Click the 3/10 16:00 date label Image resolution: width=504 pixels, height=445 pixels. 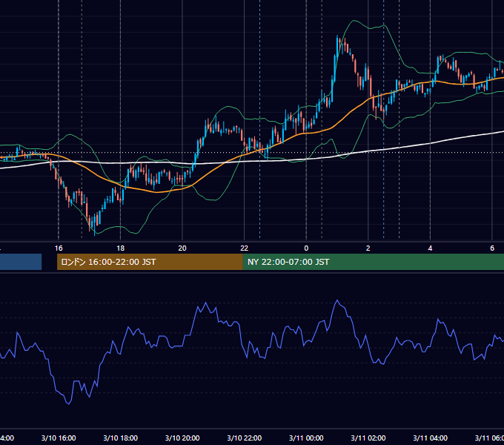59,438
